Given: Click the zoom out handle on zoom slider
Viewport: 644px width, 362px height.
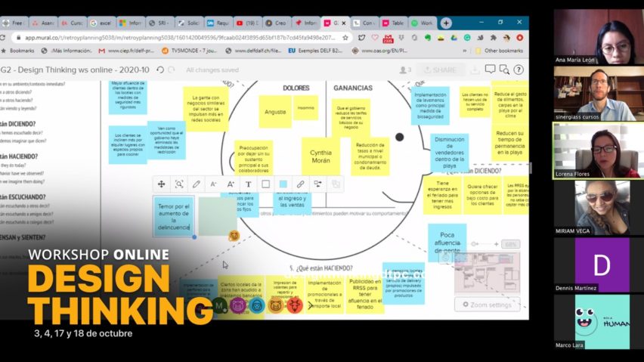Looking at the screenshot, I should coord(475,244).
